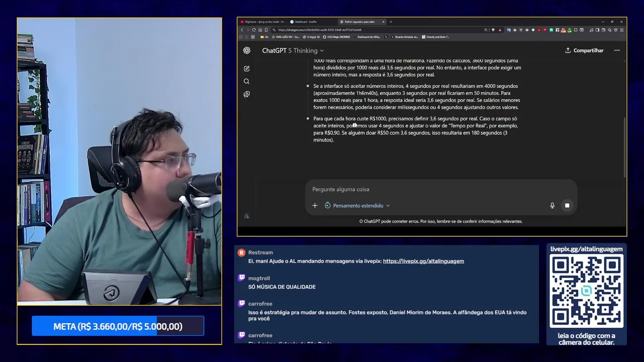Open the Brave Shields lion icon
The height and width of the screenshot is (362, 644).
pyautogui.click(x=493, y=30)
